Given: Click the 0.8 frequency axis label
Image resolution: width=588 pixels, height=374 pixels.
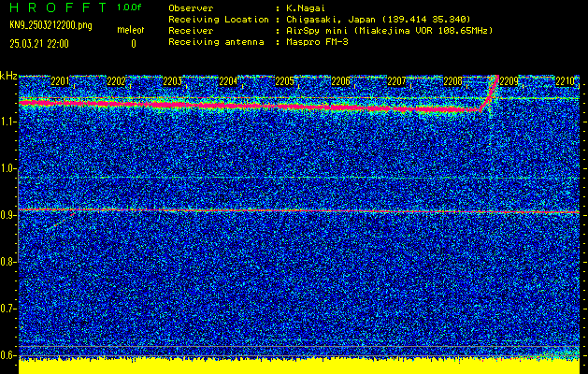Looking at the screenshot, I should (x=8, y=262).
